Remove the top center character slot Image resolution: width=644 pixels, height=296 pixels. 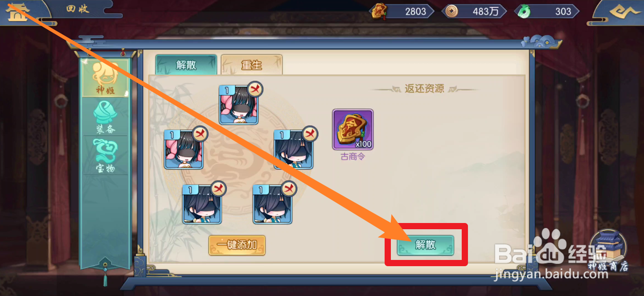(255, 89)
